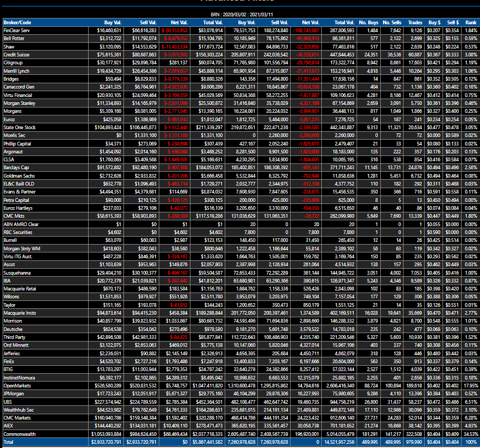Sort by the No. Buys column header
Image resolution: width=480 pixels, height=448 pixels.
368,23
